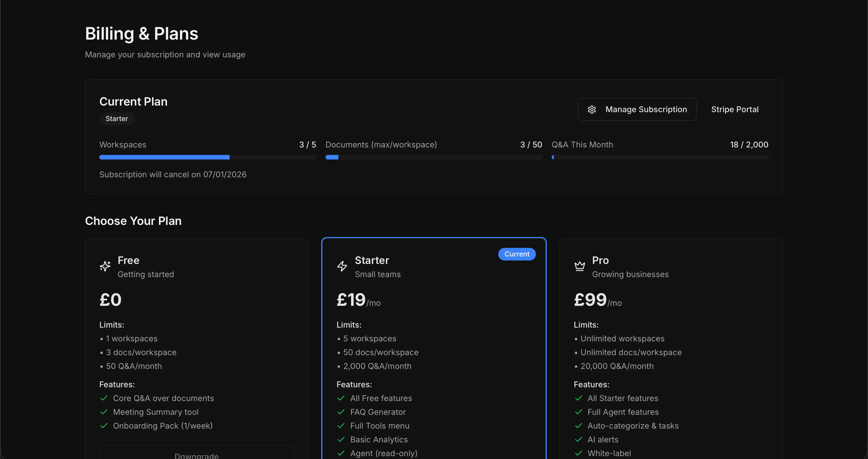
Task: Click checkmark beside Full Agent features
Action: pyautogui.click(x=579, y=412)
